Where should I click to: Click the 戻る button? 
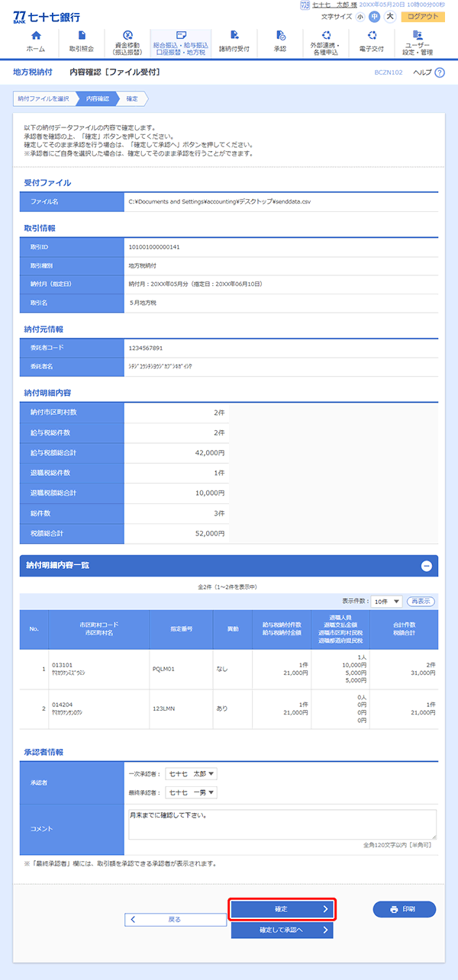coord(176,919)
